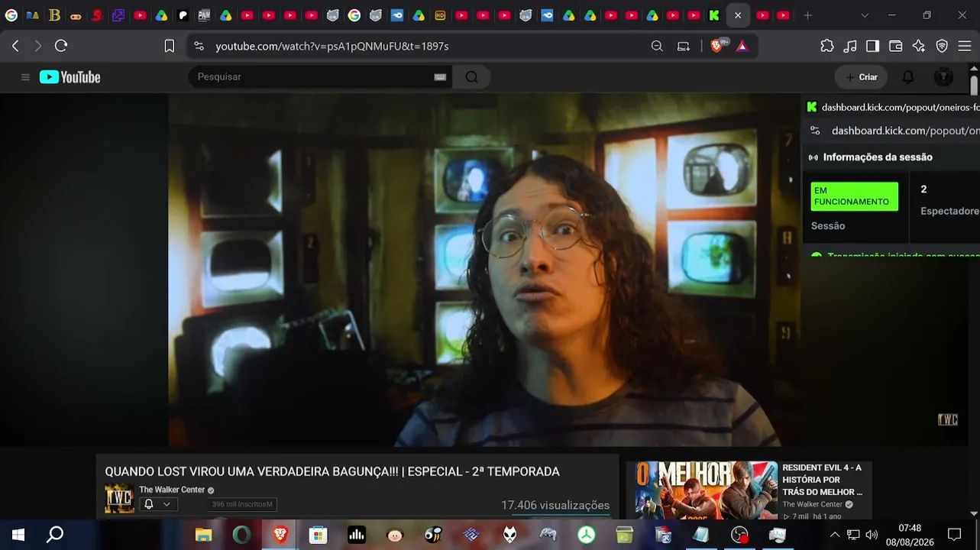
Task: Click the address bar URL youtube.com/watch
Action: coord(332,46)
